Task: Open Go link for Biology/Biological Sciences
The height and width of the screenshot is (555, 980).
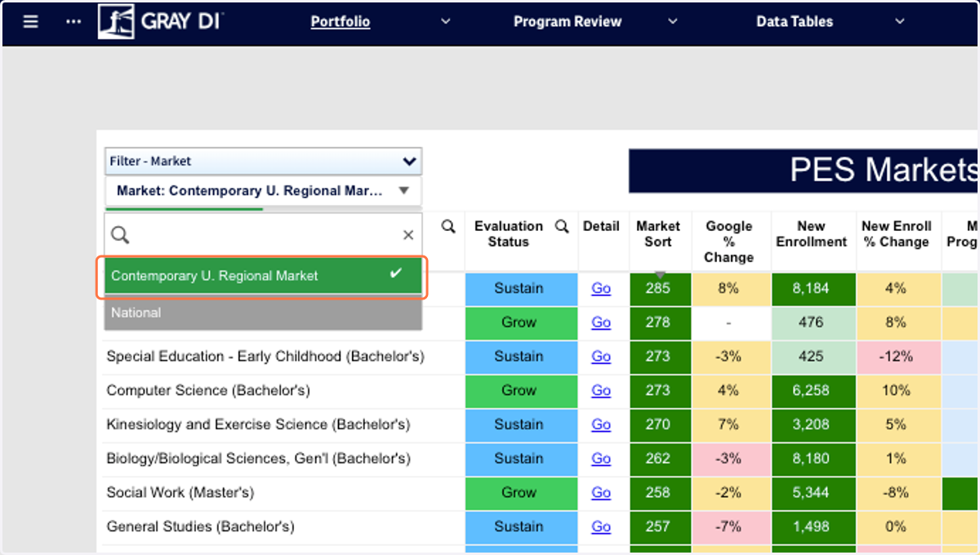Action: [601, 459]
